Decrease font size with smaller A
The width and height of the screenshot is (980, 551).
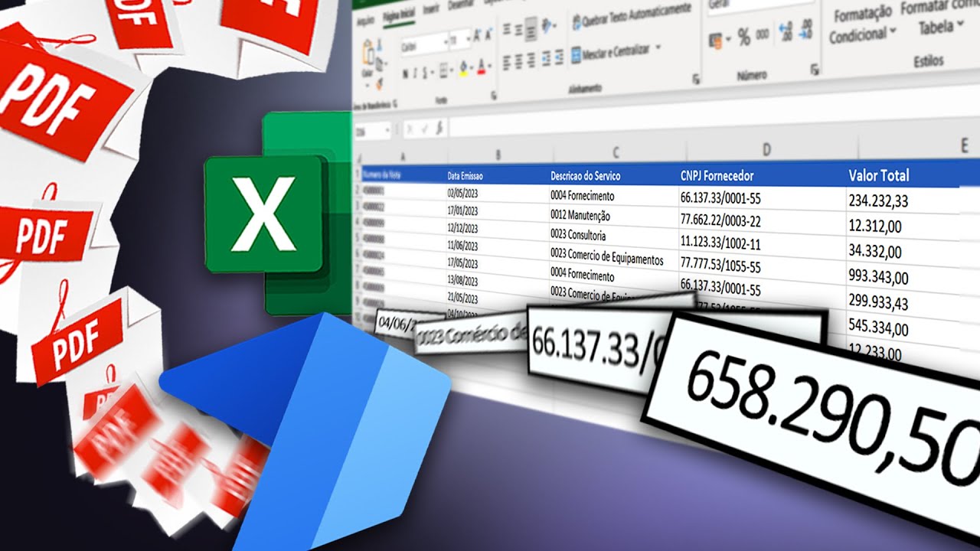(488, 34)
